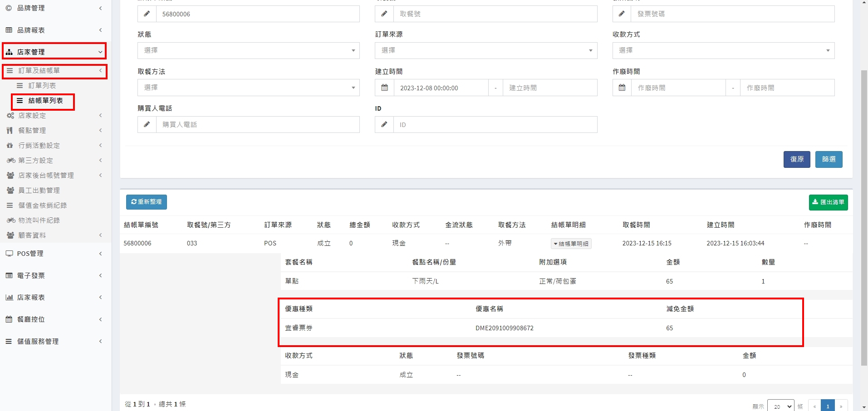Click into the 購買人電話 input field

pos(258,124)
